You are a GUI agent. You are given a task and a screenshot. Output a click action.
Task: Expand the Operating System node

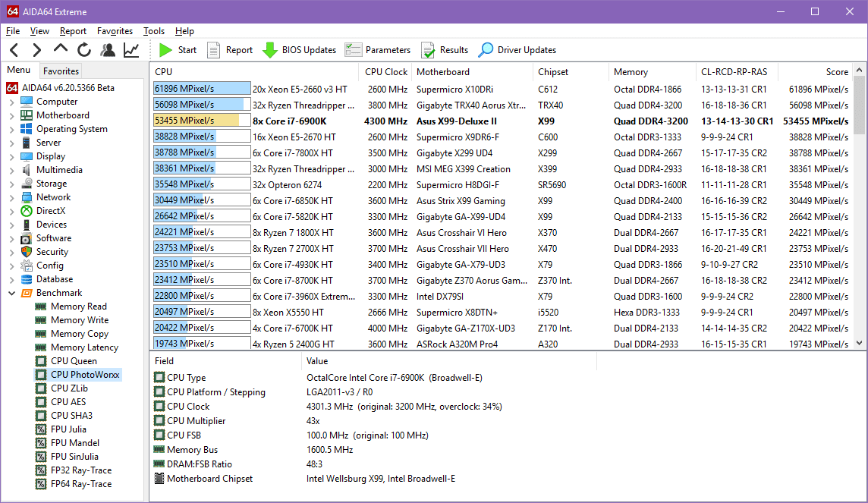(11, 129)
